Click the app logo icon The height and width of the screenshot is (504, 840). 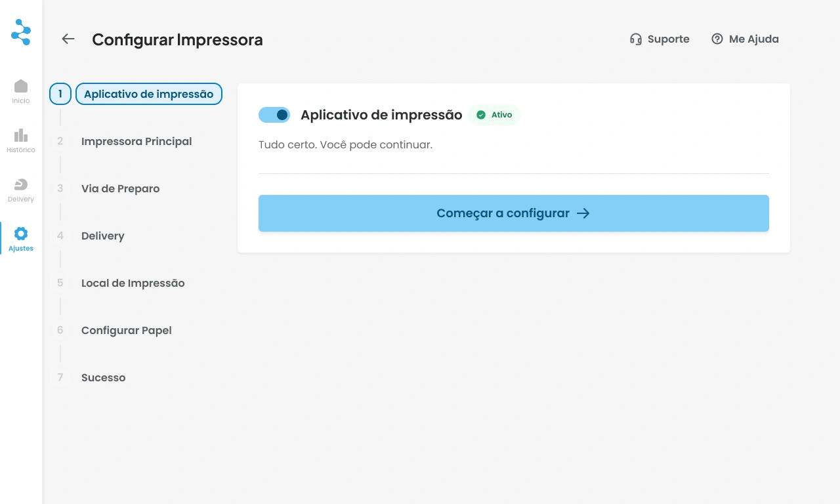coord(21,32)
